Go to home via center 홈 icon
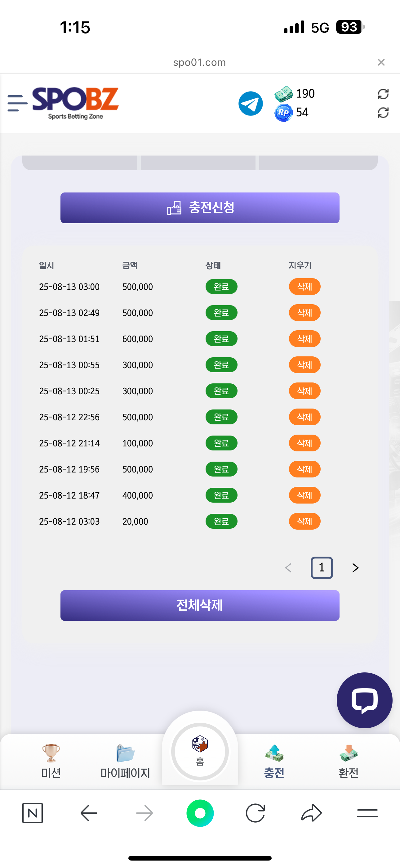 point(200,751)
